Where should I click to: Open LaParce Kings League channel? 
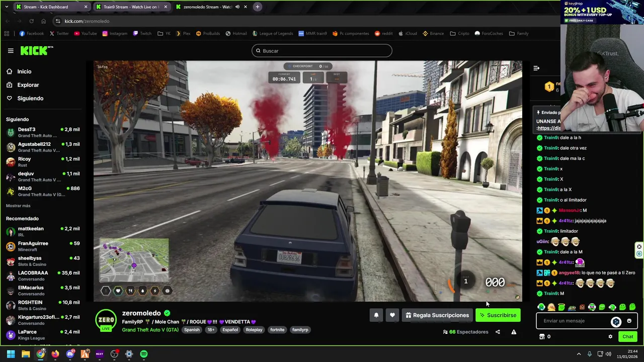(x=43, y=335)
